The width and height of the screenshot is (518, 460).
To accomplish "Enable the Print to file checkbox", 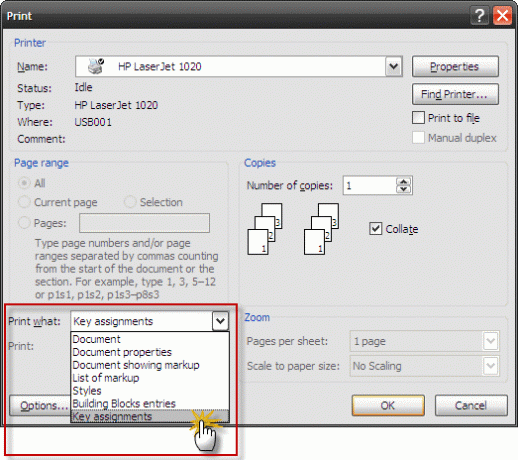I will click(x=418, y=118).
